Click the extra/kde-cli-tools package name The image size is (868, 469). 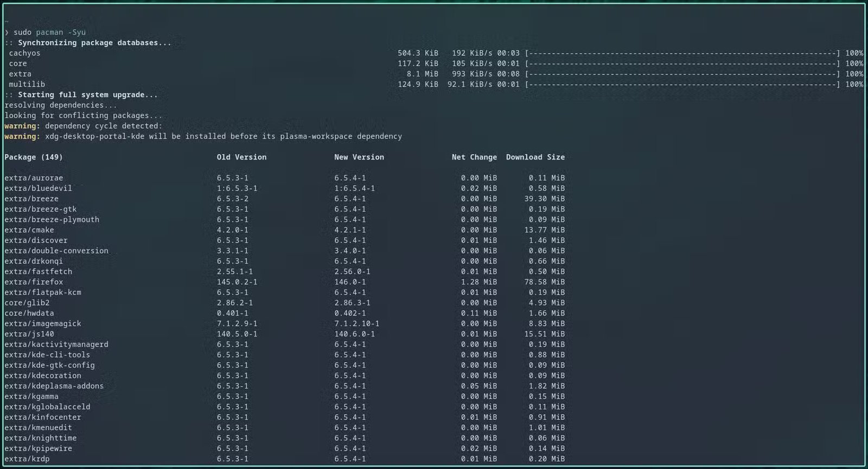(x=47, y=354)
